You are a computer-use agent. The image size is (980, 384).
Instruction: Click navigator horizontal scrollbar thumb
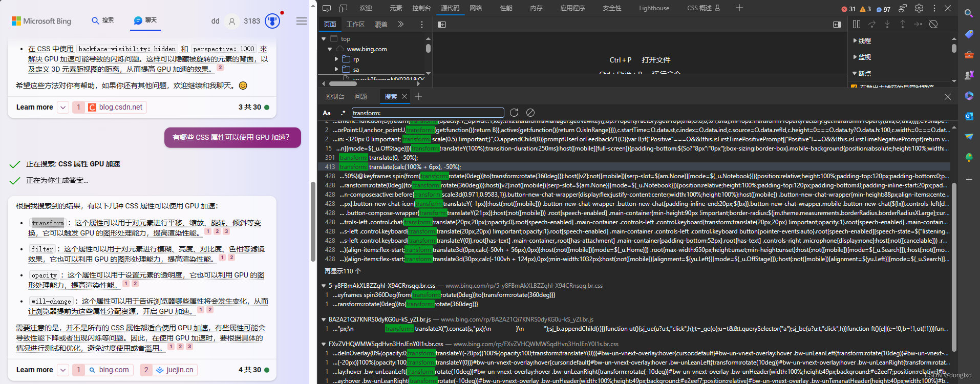coord(343,83)
